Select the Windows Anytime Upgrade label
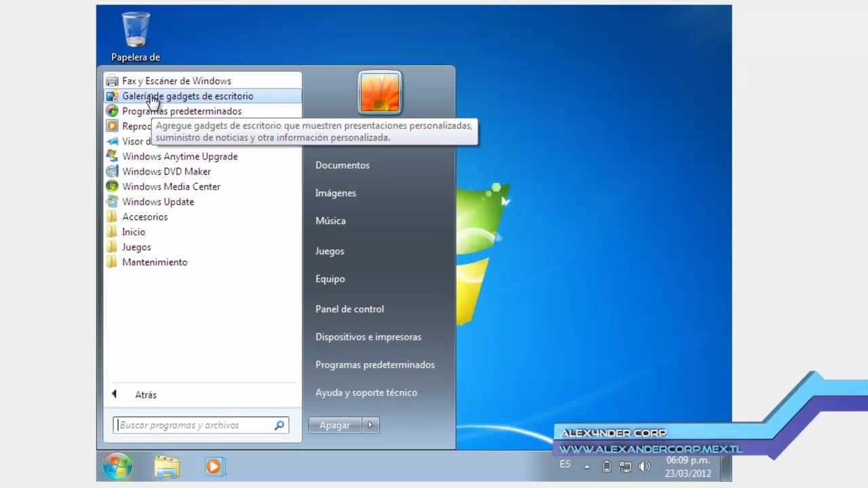Screen dimensions: 868x488 pyautogui.click(x=180, y=157)
